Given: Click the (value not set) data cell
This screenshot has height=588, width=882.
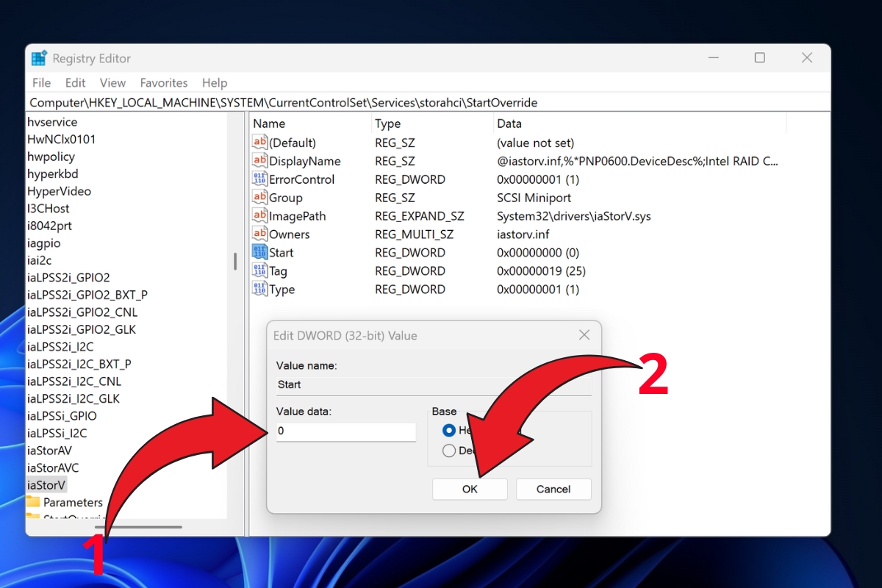Looking at the screenshot, I should tap(535, 143).
